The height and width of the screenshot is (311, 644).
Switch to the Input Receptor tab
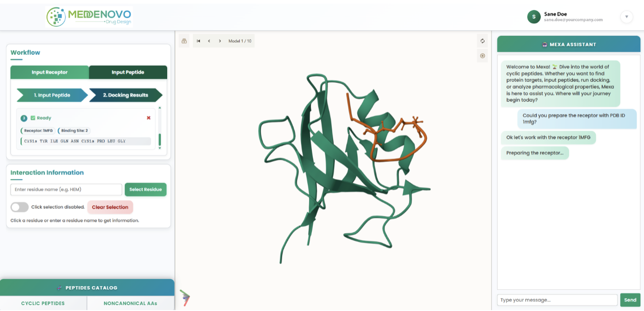(x=50, y=72)
